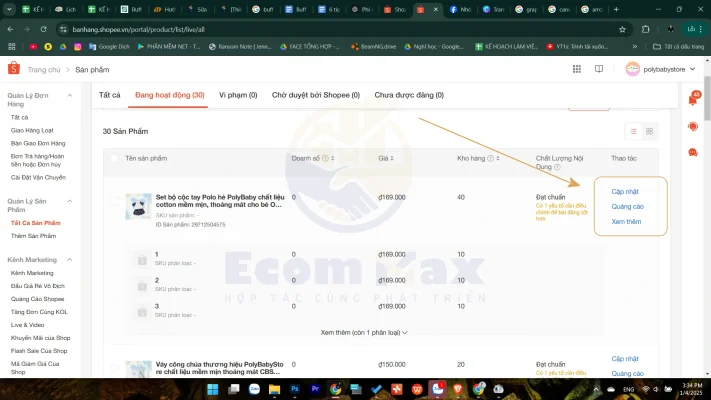
Task: Open Photoshop from the taskbar
Action: pos(295,389)
